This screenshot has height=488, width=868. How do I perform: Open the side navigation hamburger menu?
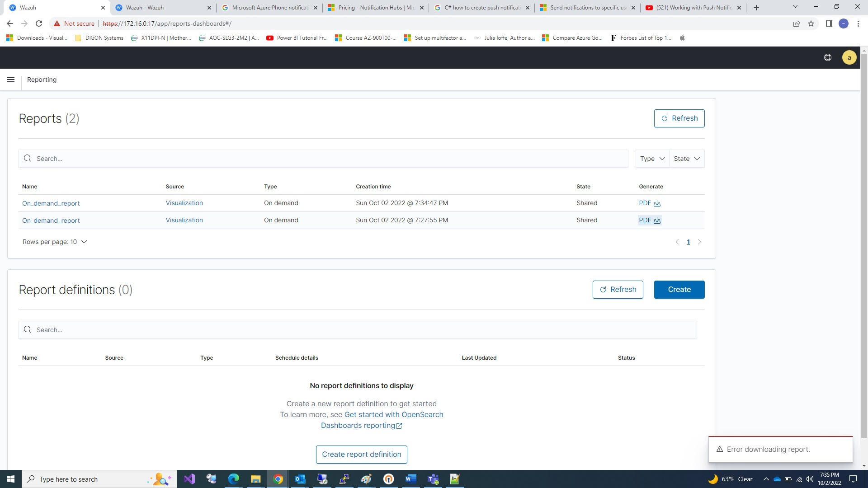pos(10,80)
